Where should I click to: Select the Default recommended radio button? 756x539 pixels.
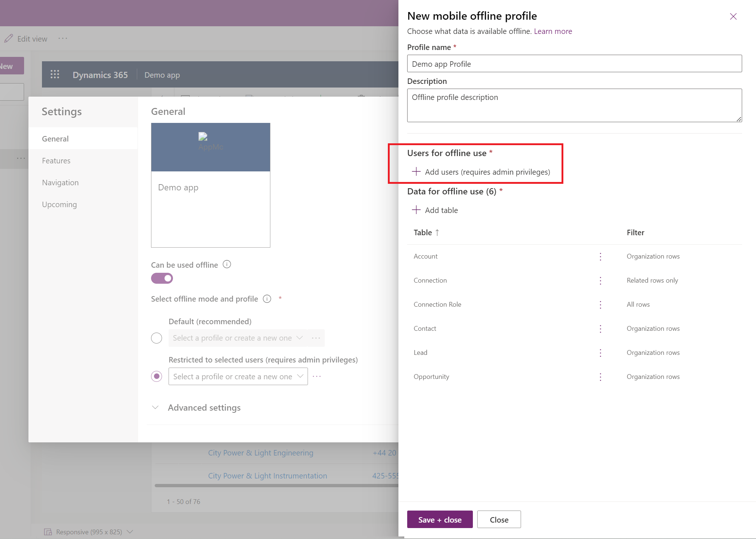[x=156, y=337]
